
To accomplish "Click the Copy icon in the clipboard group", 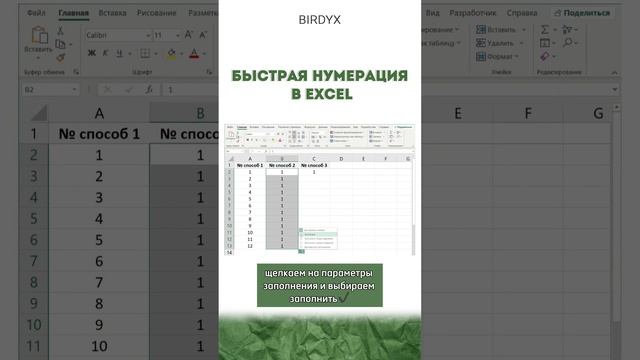I will pyautogui.click(x=60, y=44).
